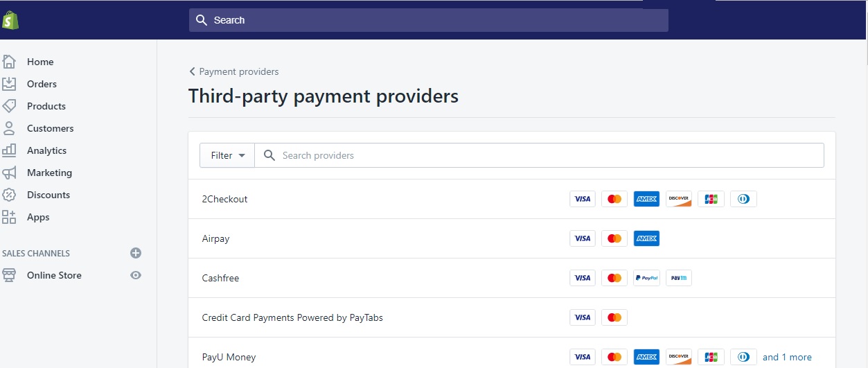Click the Products tag icon
The height and width of the screenshot is (368, 868).
9,106
